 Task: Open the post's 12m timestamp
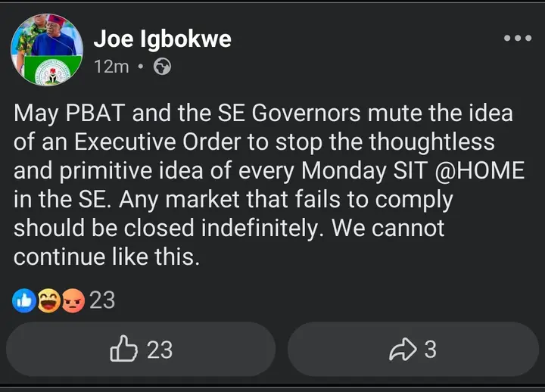[x=111, y=67]
